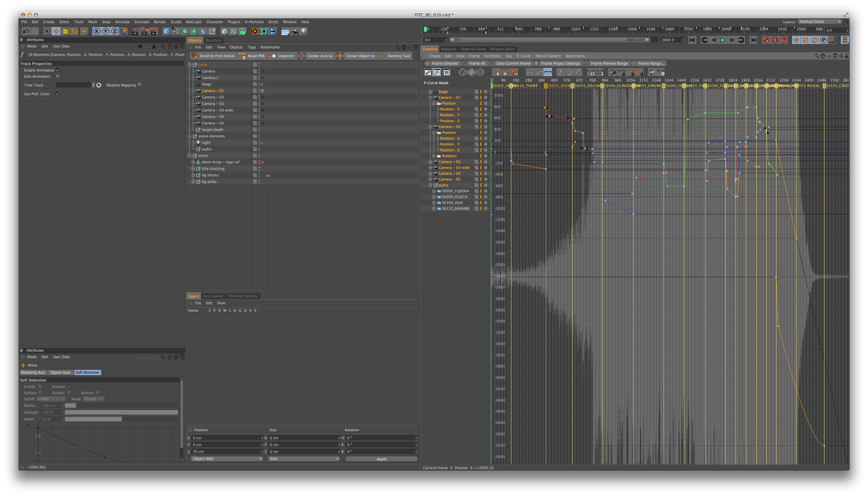Click the Scale tool icon

(65, 31)
